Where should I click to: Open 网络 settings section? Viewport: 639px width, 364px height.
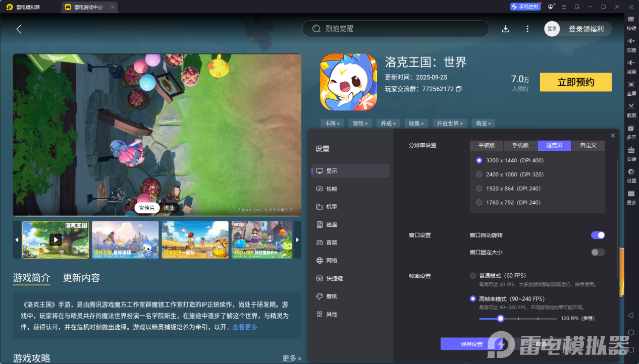point(351,260)
